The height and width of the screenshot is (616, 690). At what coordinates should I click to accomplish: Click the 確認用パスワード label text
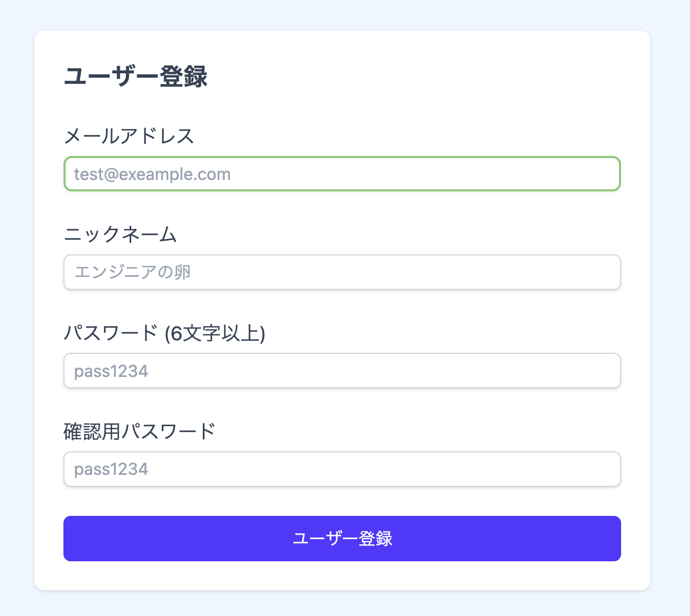[x=139, y=432]
